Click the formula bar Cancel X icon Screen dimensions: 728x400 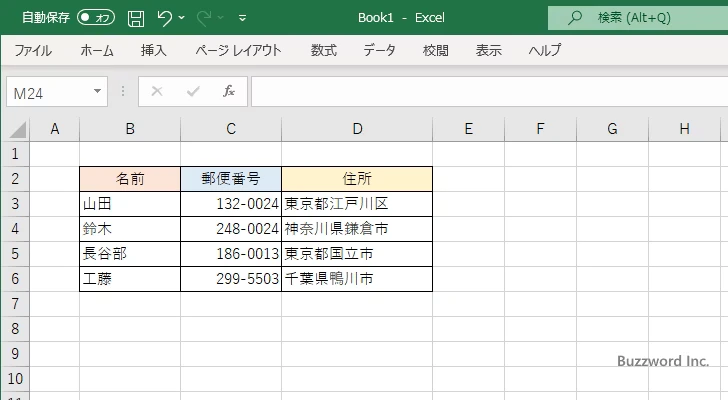point(157,91)
